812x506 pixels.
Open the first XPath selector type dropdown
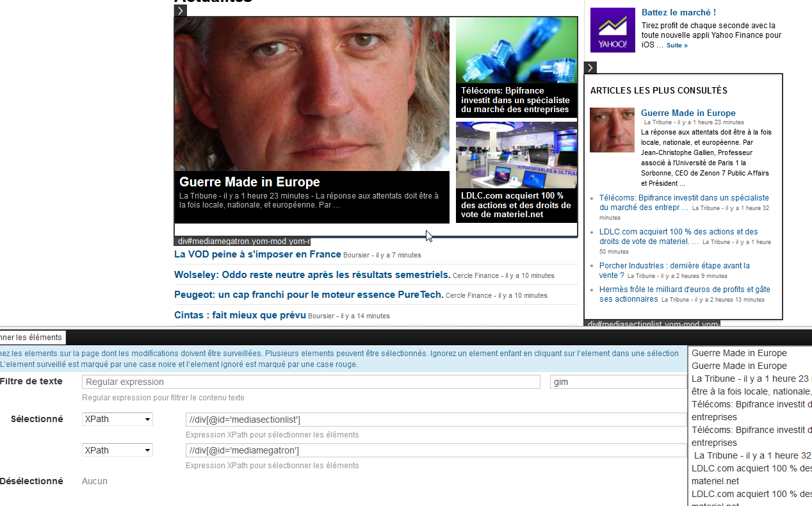[117, 419]
